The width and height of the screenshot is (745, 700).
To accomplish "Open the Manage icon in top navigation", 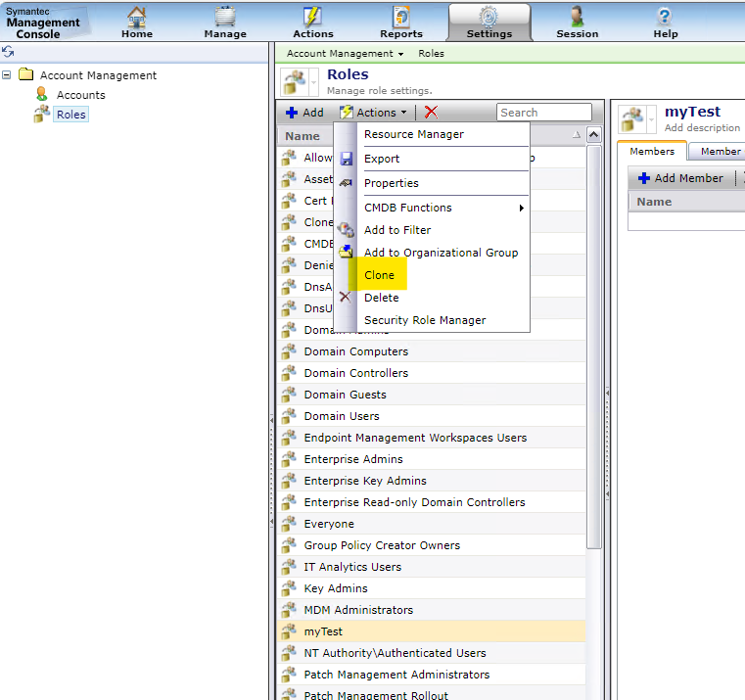I will pyautogui.click(x=225, y=18).
